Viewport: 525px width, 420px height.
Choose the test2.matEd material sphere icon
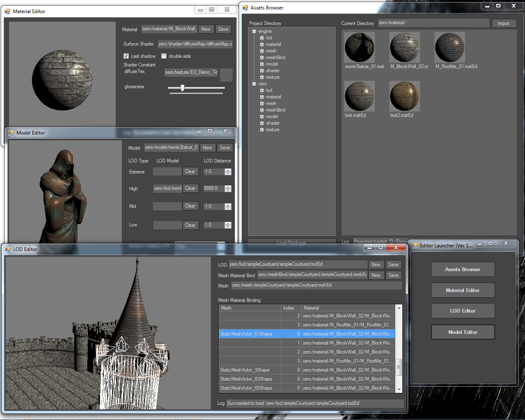[404, 96]
